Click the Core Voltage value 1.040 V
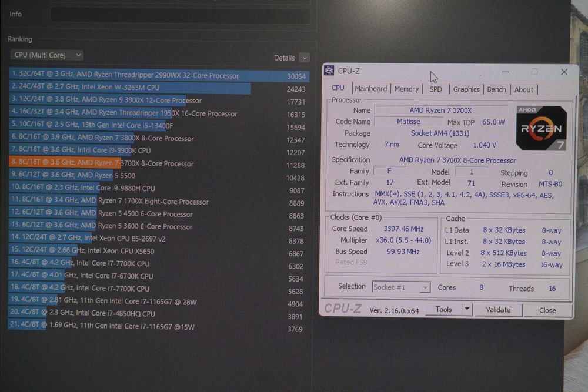This screenshot has width=588, height=392. pyautogui.click(x=484, y=145)
